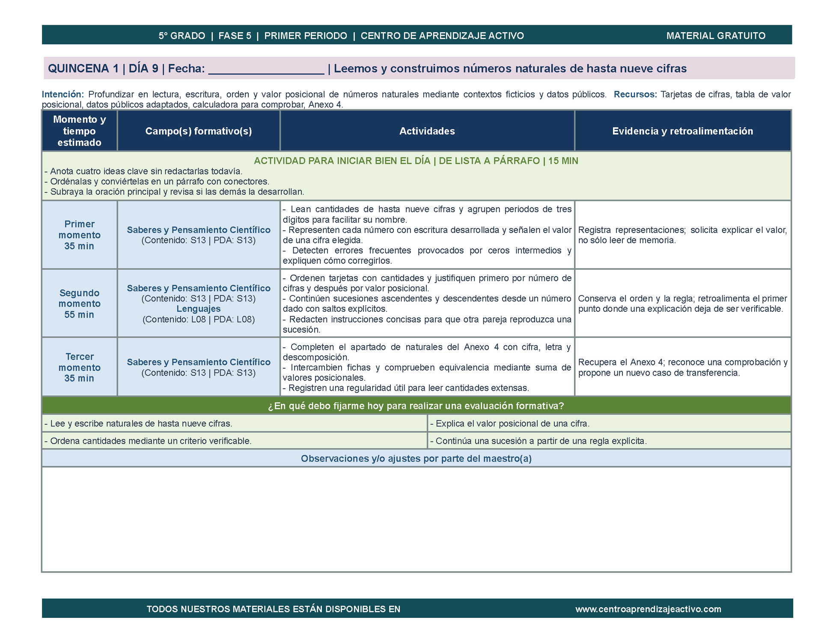Click the Lenguajes campo formativo label
The height and width of the screenshot is (644, 833).
point(199,309)
